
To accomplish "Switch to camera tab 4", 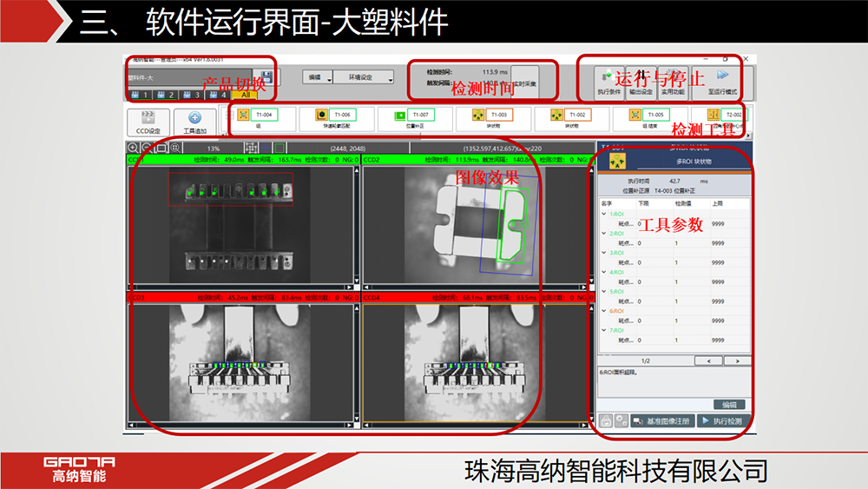I will click(x=218, y=95).
